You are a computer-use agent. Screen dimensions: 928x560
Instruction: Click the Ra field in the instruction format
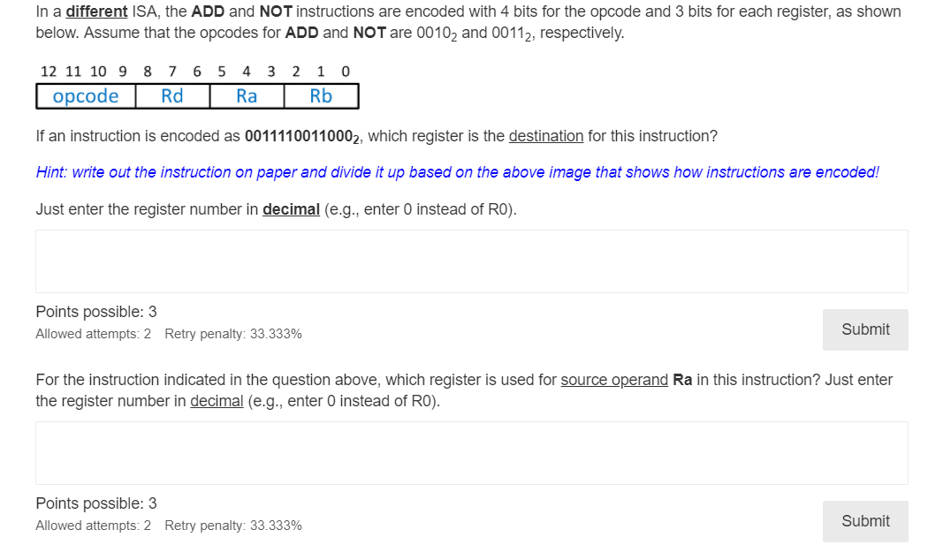(247, 95)
